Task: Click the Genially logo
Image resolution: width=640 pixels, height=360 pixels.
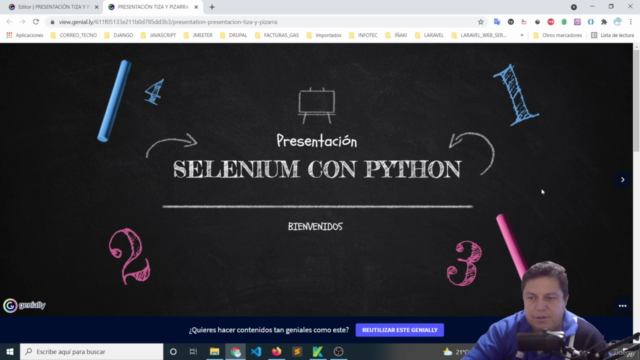Action: click(x=24, y=305)
